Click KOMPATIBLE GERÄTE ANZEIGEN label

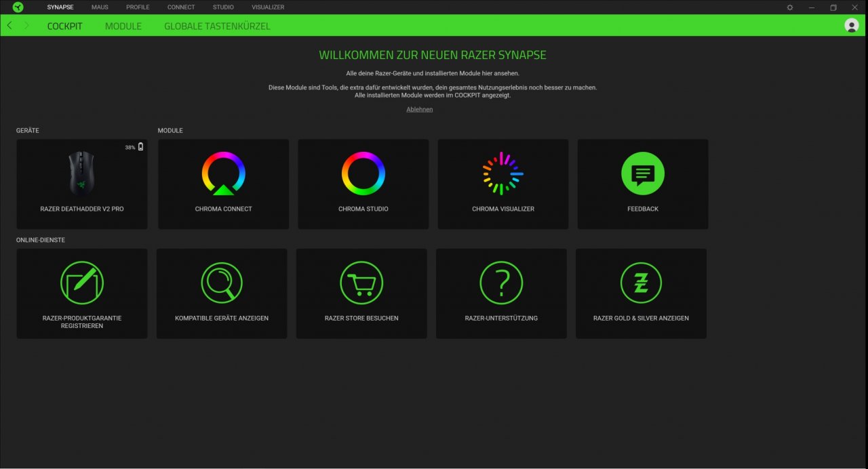click(x=222, y=318)
